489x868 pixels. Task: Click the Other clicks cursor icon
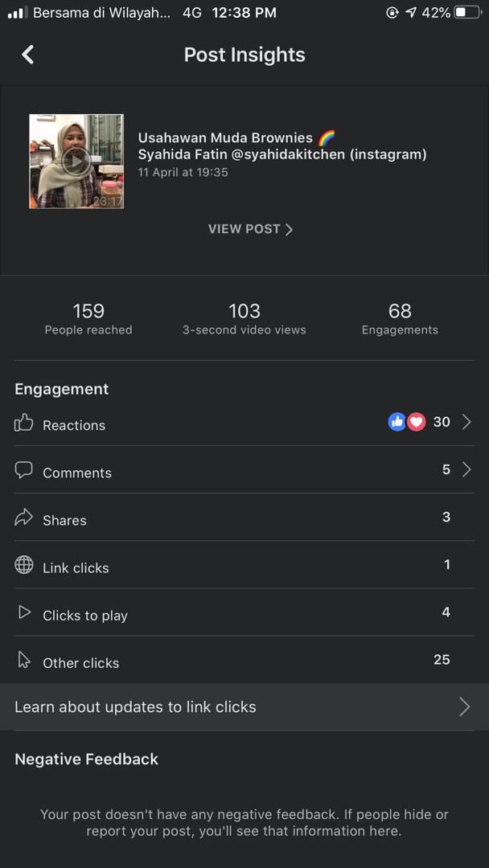[24, 661]
